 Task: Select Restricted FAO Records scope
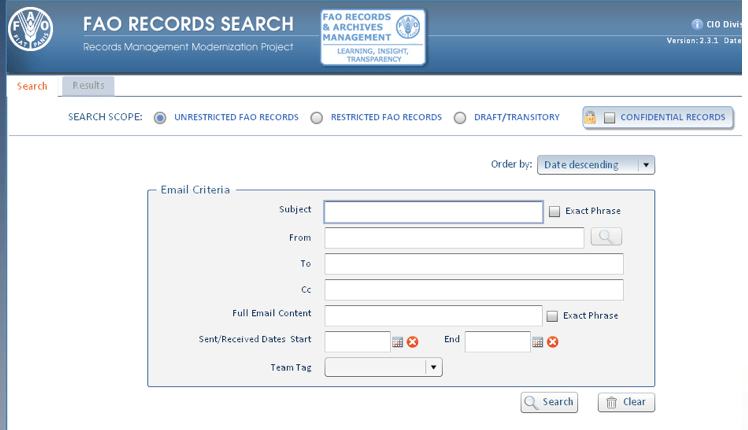click(x=317, y=118)
